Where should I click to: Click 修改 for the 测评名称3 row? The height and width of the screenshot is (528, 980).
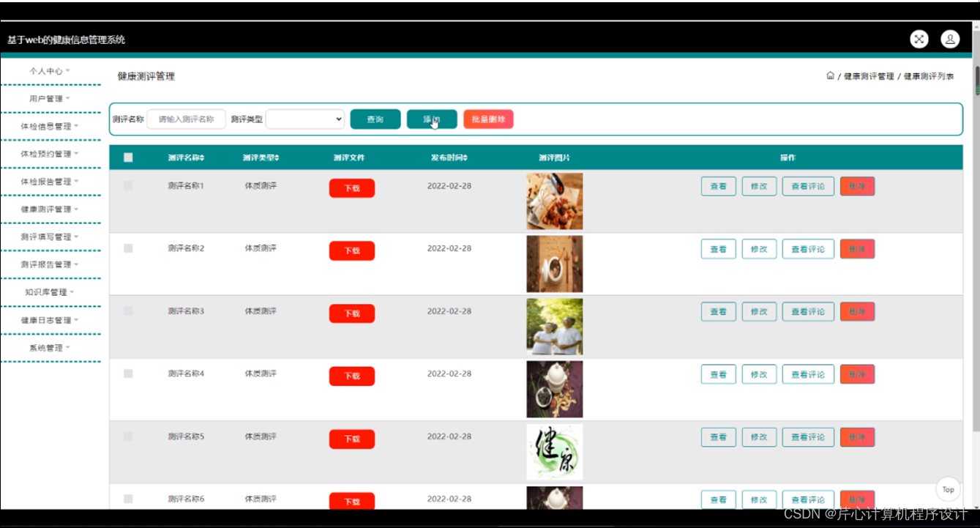(759, 312)
